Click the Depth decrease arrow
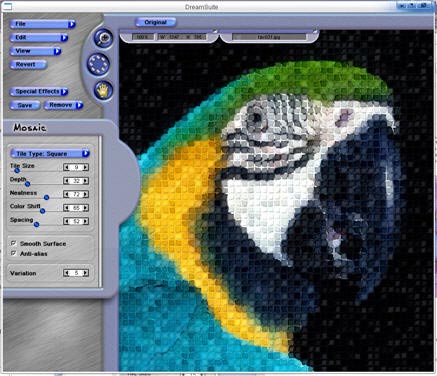The width and height of the screenshot is (437, 376). point(67,181)
